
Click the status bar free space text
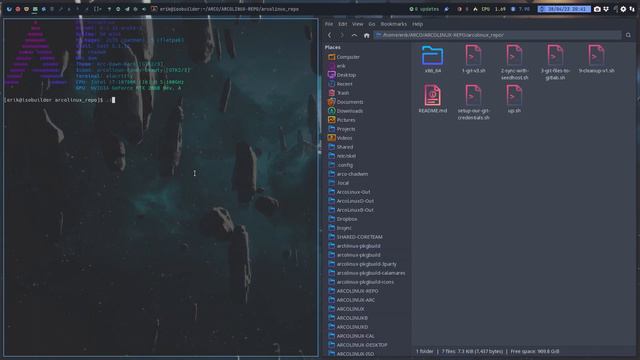coord(535,351)
